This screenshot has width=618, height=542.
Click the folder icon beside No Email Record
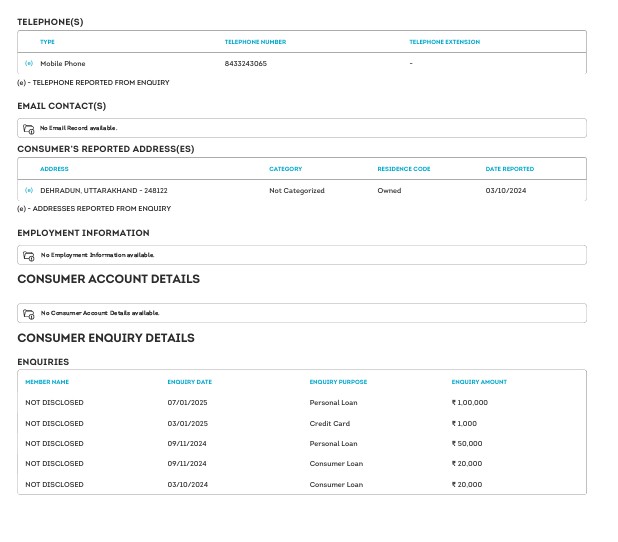(29, 129)
